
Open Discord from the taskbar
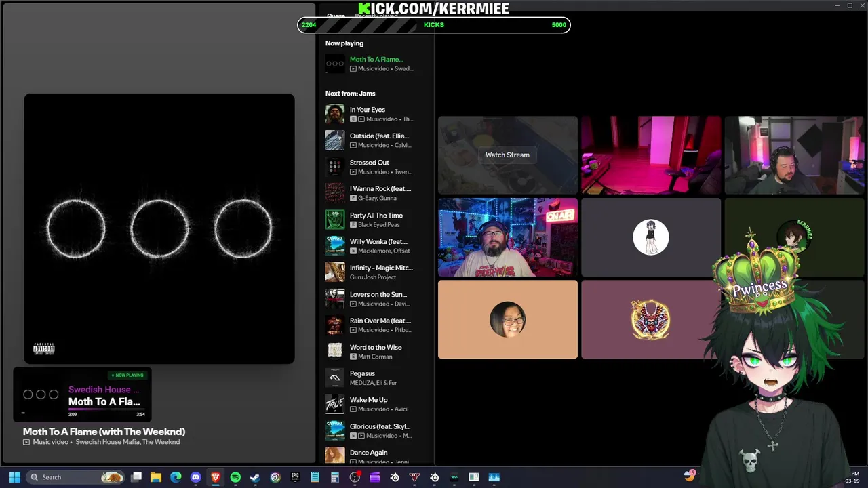[196, 477]
